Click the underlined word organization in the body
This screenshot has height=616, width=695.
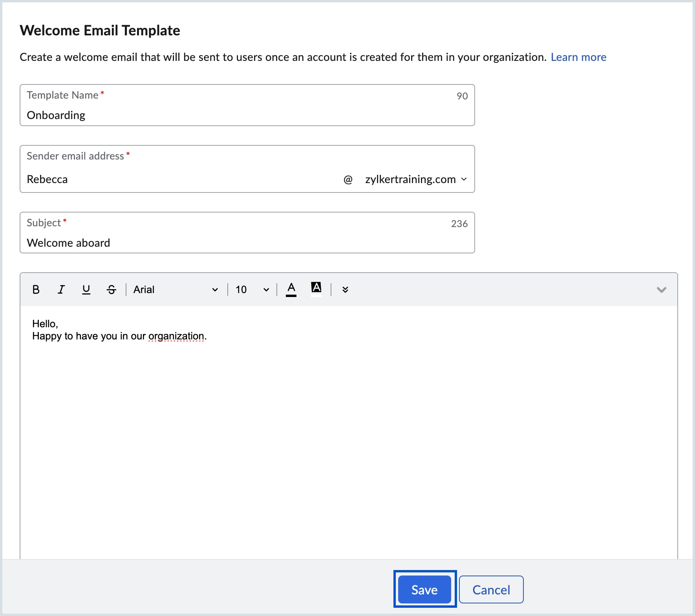tap(176, 336)
